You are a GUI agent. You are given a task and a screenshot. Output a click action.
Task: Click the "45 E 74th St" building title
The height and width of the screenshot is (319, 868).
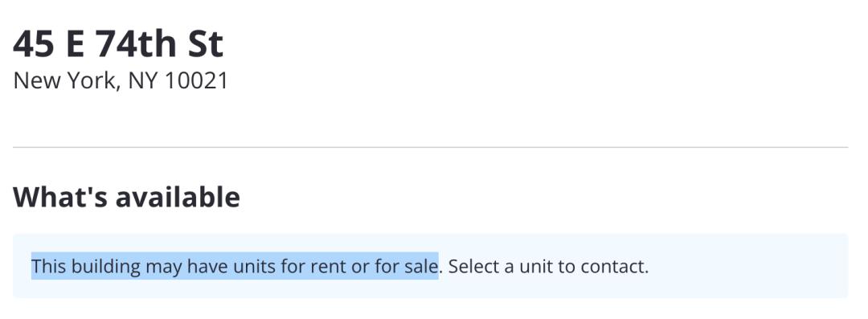118,44
